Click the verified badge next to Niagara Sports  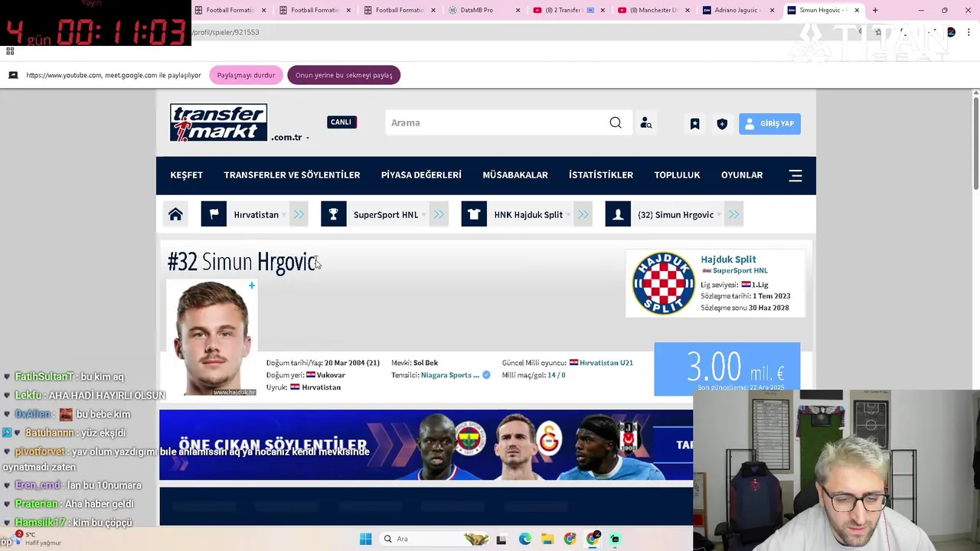[486, 375]
